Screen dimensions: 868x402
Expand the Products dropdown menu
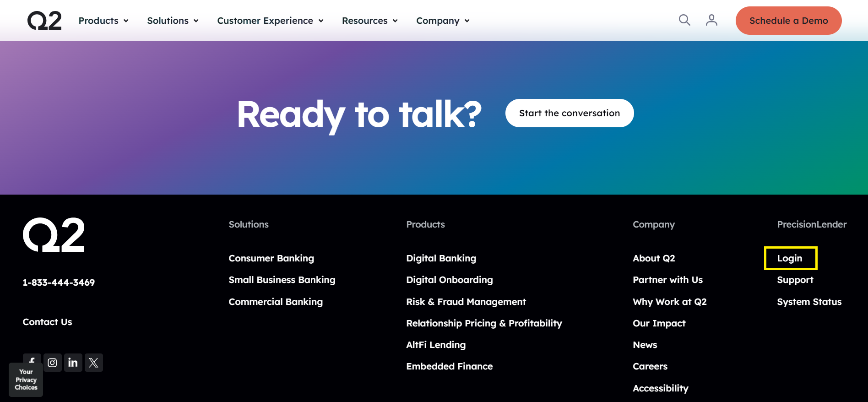[x=103, y=21]
